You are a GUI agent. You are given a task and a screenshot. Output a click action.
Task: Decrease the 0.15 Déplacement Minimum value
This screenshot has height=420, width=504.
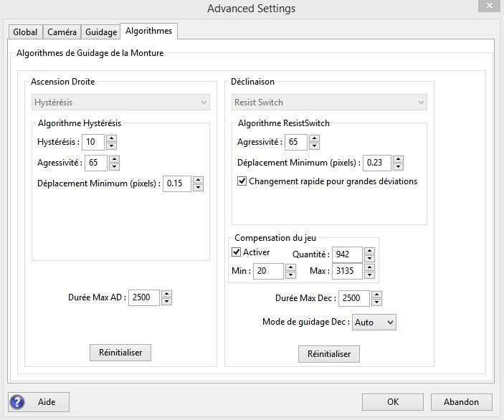pos(199,187)
